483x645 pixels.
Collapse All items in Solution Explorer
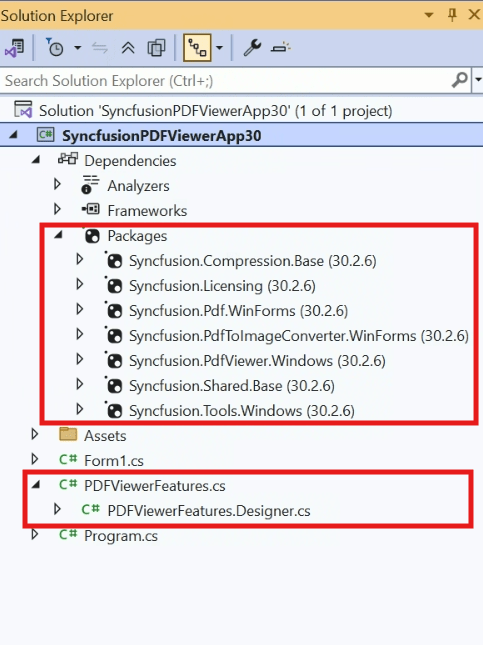click(128, 48)
